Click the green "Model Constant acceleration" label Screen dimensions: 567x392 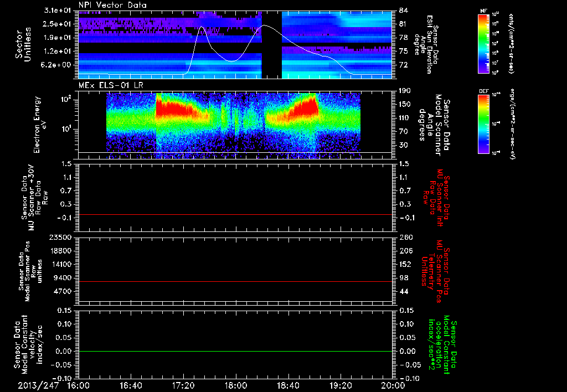pos(442,345)
